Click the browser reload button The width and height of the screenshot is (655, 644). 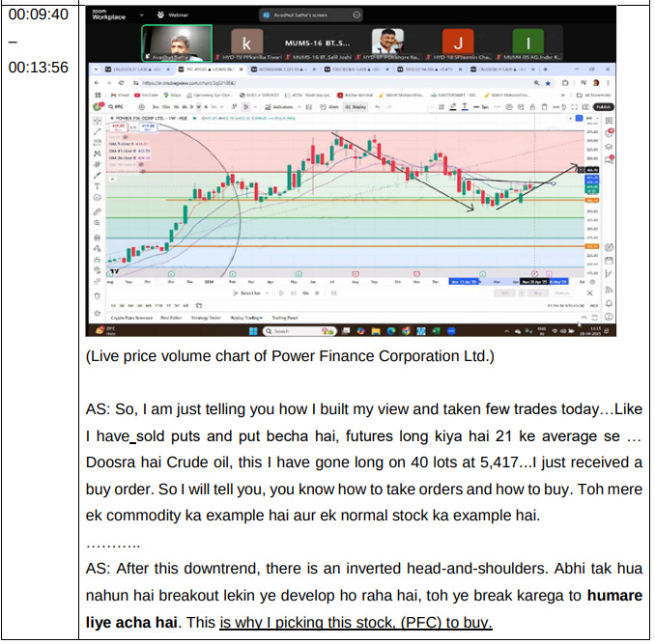pyautogui.click(x=121, y=83)
